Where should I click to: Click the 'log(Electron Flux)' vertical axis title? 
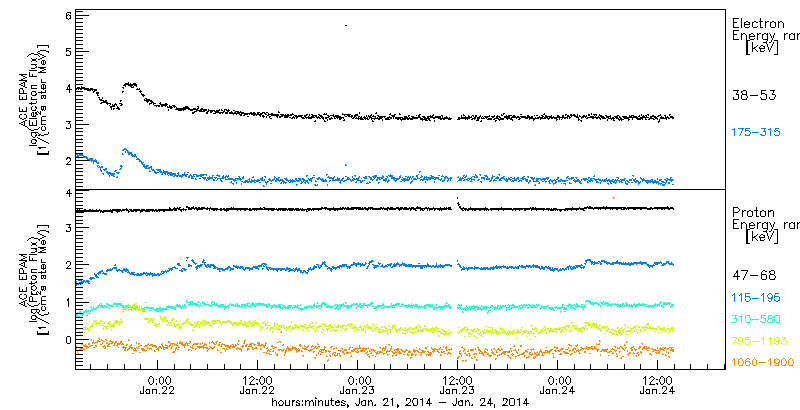34,98
